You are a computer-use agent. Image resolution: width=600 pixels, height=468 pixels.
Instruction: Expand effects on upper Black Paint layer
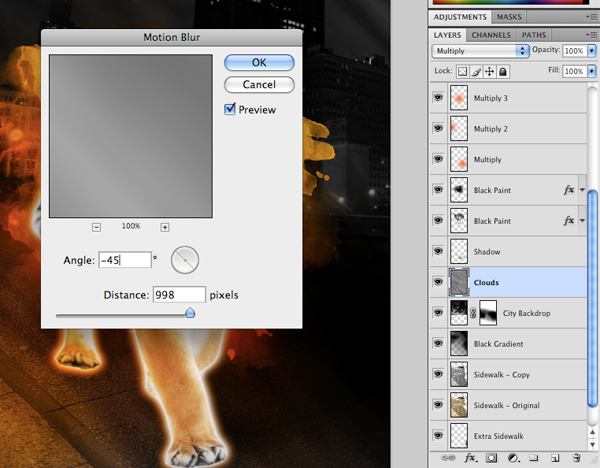coord(582,190)
